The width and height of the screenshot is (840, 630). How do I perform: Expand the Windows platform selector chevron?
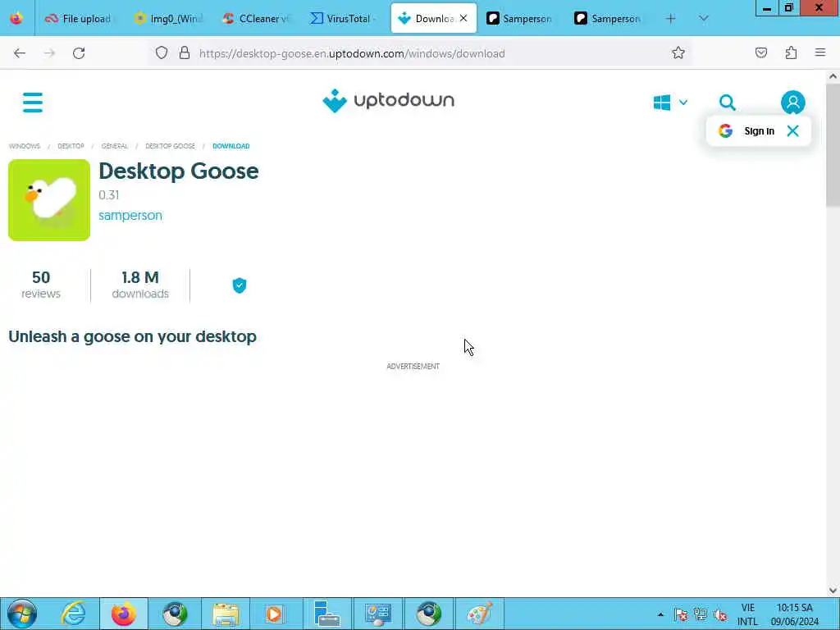tap(683, 103)
